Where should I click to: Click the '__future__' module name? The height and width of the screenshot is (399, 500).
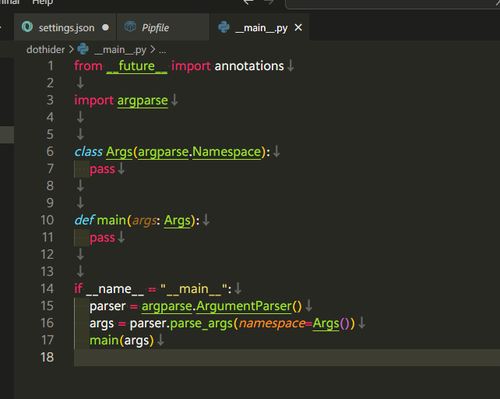(137, 66)
